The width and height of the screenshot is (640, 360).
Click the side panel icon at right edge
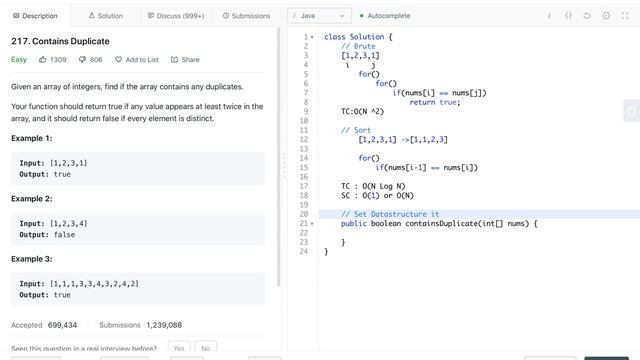point(631,111)
